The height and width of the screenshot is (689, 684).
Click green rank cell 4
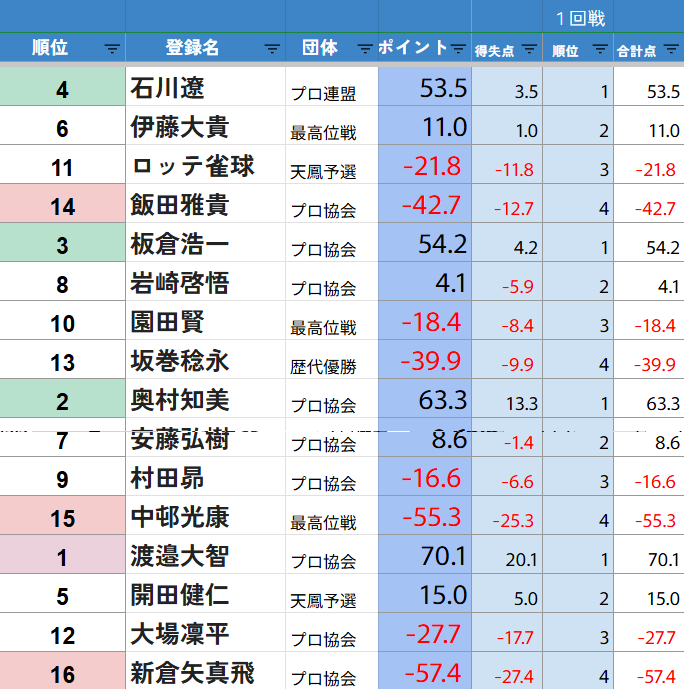[62, 87]
